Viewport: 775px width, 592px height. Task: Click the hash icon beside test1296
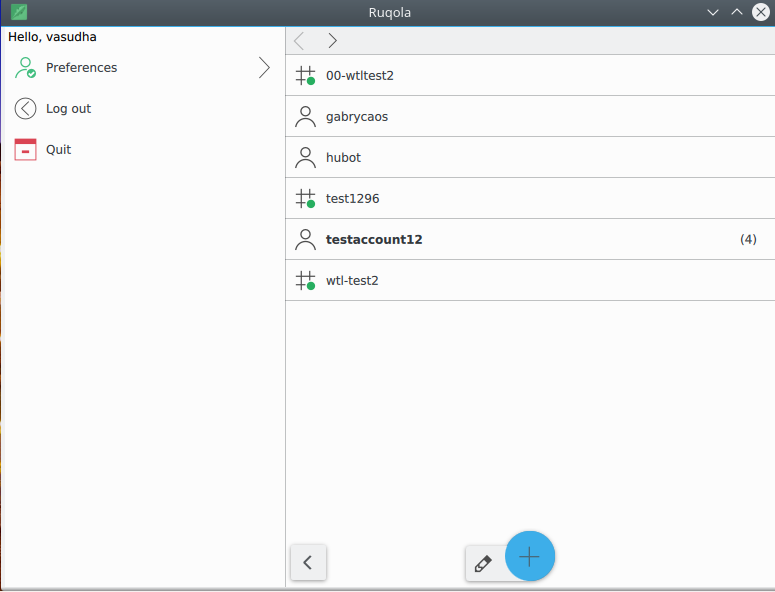click(306, 199)
